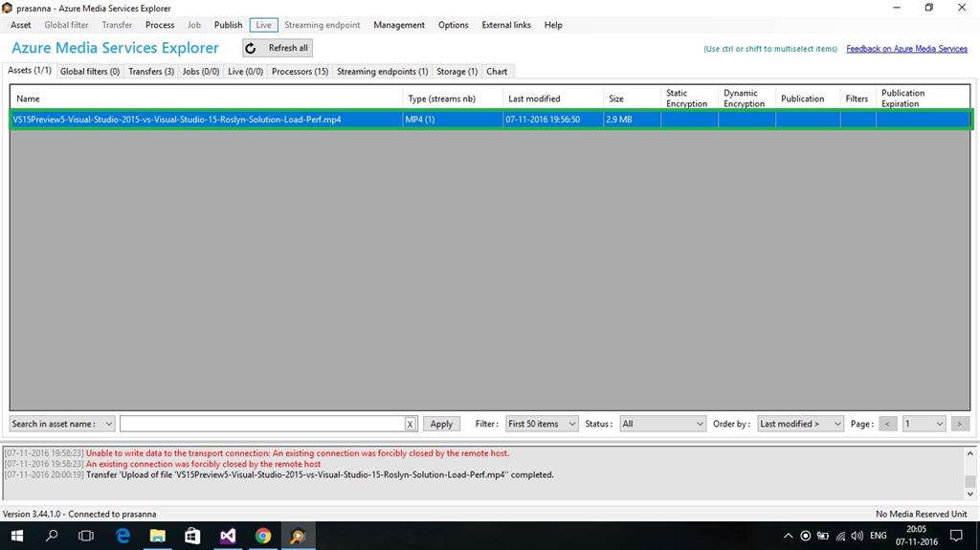The width and height of the screenshot is (980, 550).
Task: Launch Microsoft Edge from the taskbar
Action: tap(122, 536)
